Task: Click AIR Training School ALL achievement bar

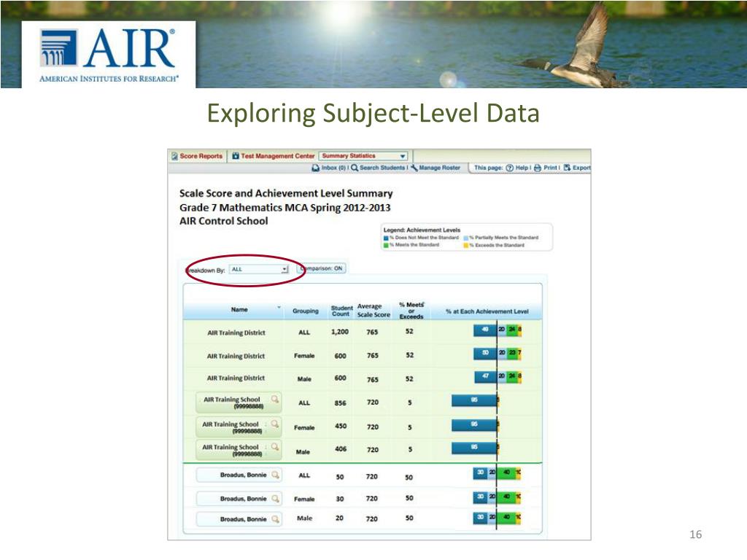Action: click(476, 400)
